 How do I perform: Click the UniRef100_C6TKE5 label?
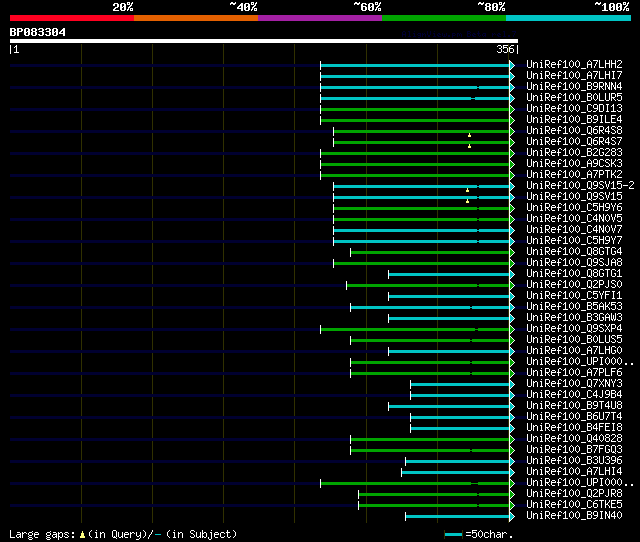pyautogui.click(x=574, y=505)
